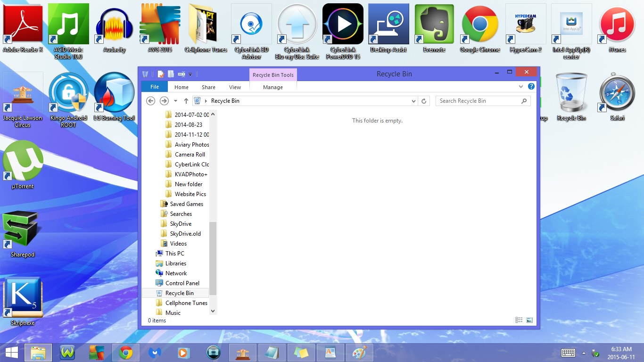
Task: Click the Rename icon in Quick Access Toolbar
Action: 181,74
